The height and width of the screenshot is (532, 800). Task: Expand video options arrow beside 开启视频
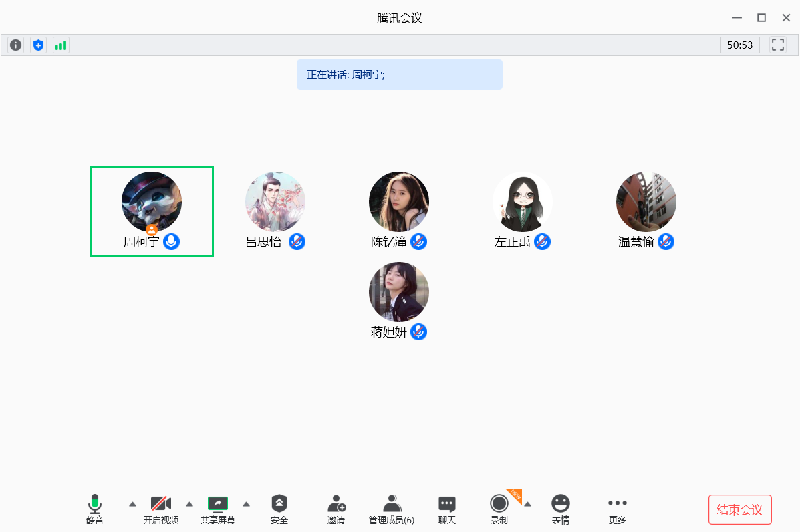pyautogui.click(x=189, y=504)
